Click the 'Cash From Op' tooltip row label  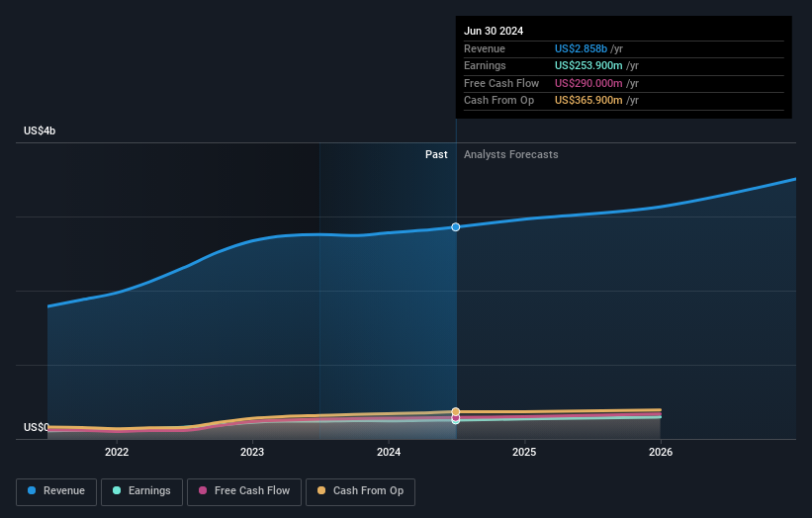(498, 101)
